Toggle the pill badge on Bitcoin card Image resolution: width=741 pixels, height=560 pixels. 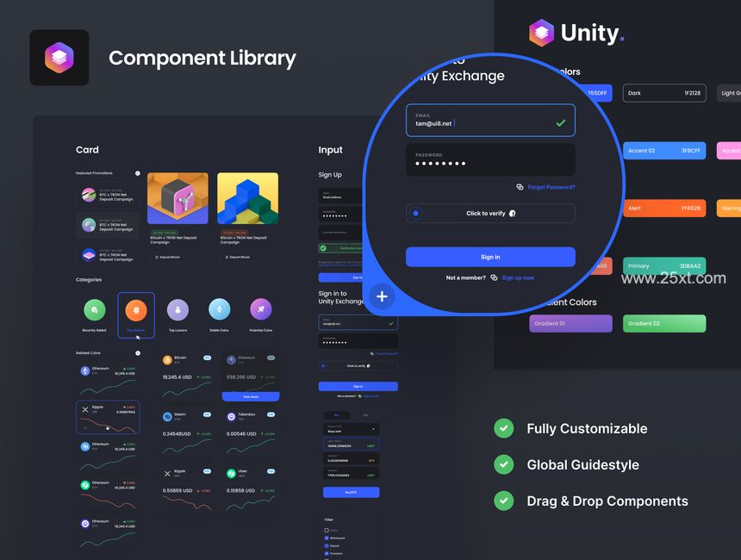[207, 358]
